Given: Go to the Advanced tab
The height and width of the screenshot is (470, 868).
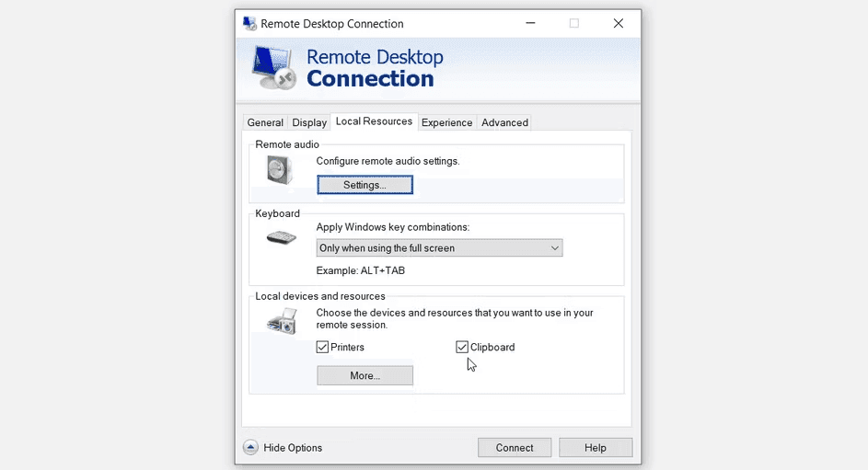Looking at the screenshot, I should pos(504,122).
